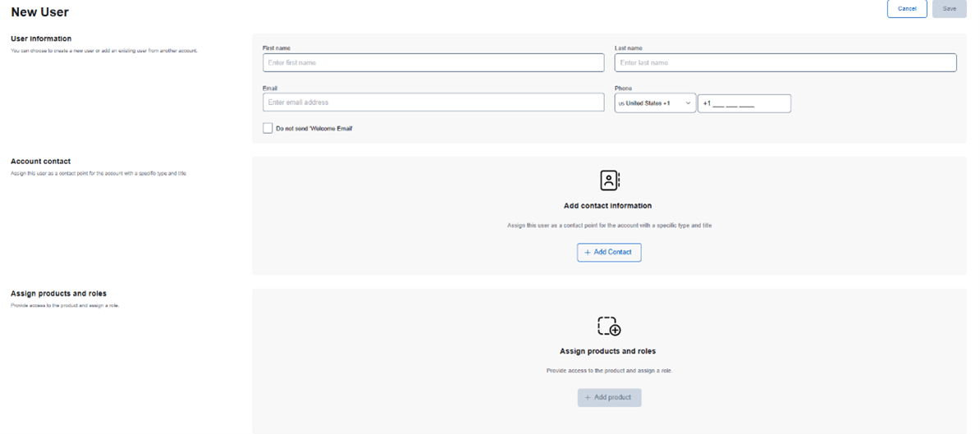This screenshot has width=980, height=434.
Task: Click the plus icon on Add product
Action: (x=587, y=398)
